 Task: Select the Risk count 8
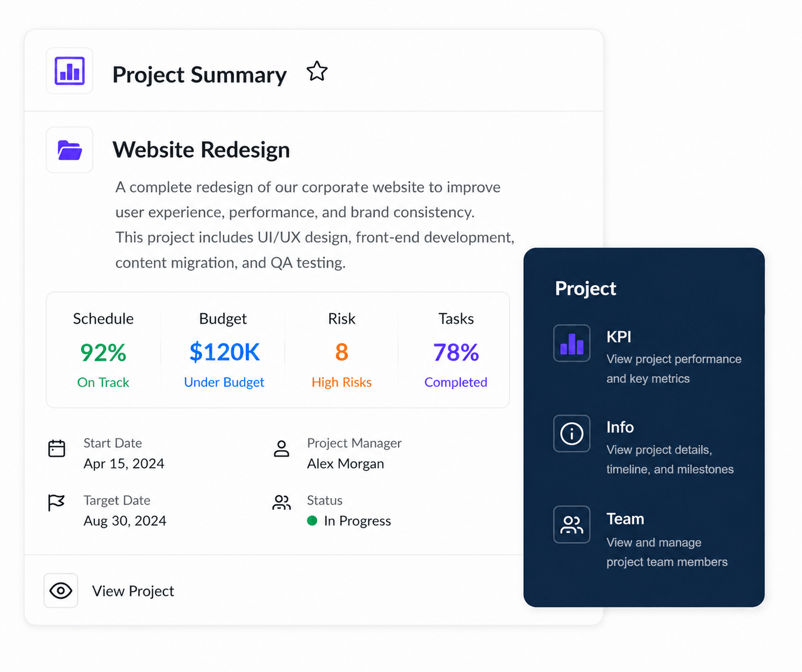click(342, 352)
